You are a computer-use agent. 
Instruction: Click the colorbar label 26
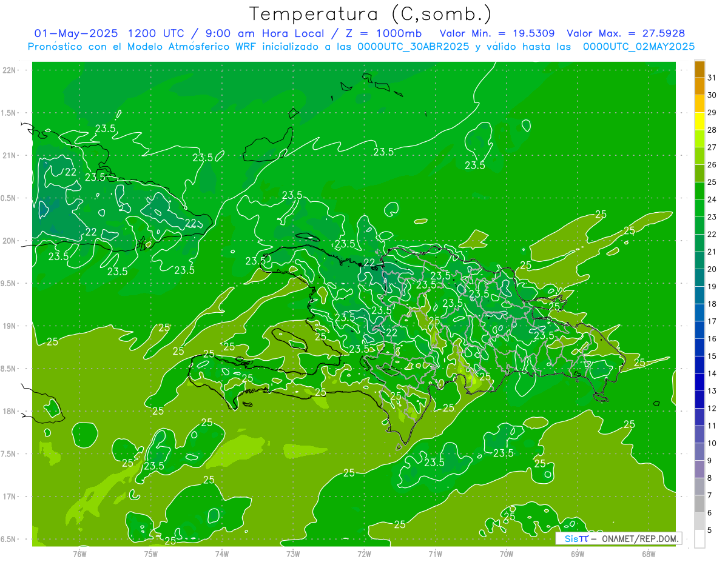(x=712, y=164)
